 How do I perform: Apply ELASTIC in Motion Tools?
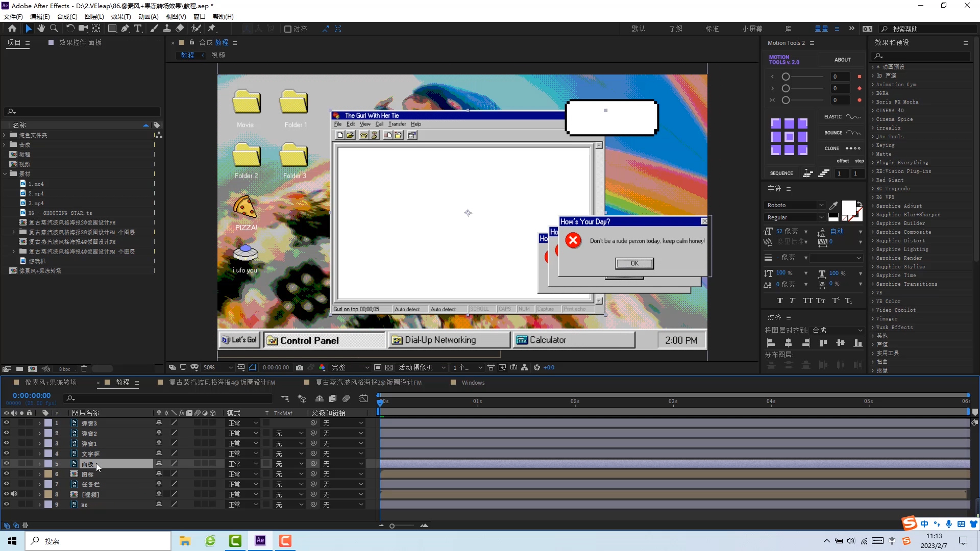tap(842, 117)
